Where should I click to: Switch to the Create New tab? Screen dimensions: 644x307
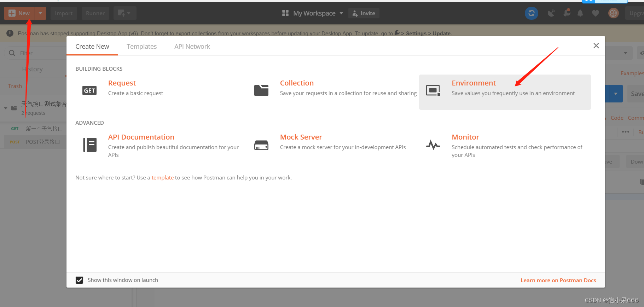[92, 47]
